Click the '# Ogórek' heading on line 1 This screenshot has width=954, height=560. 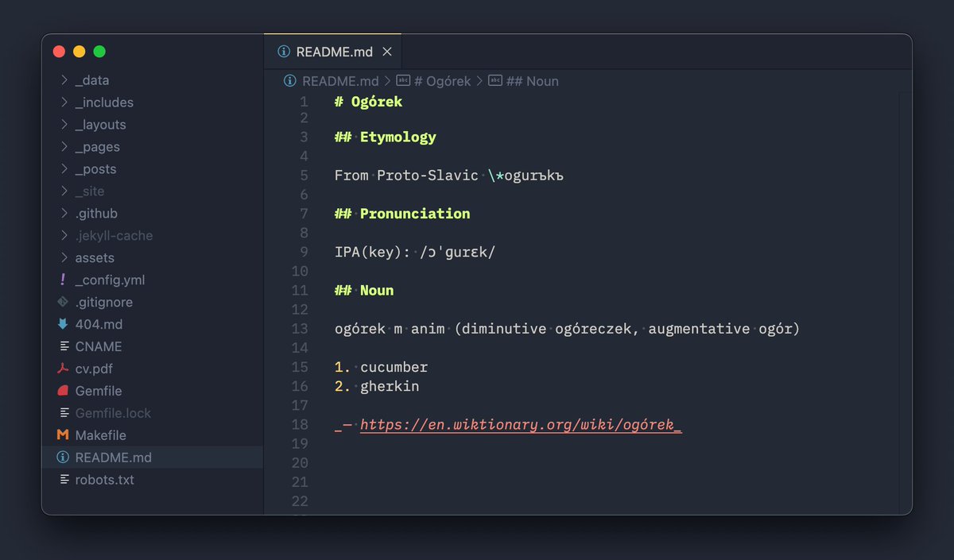368,102
